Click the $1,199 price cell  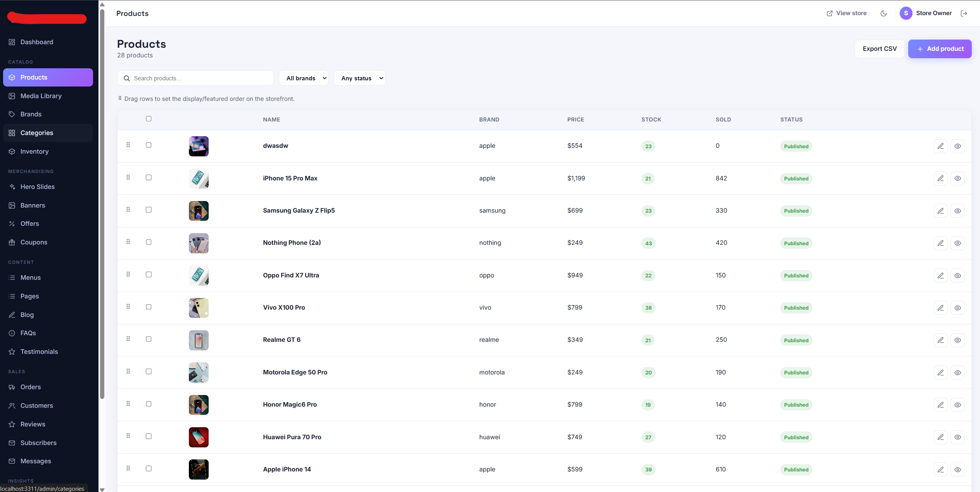(x=576, y=178)
